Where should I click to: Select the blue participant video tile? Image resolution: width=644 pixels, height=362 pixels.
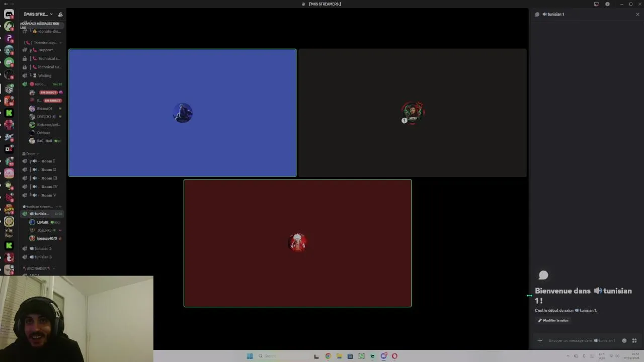(183, 113)
